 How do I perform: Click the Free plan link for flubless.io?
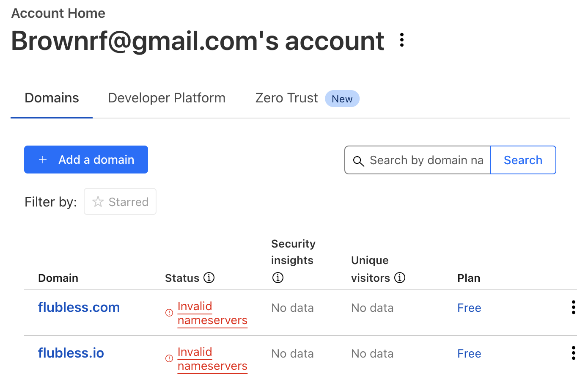[469, 353]
